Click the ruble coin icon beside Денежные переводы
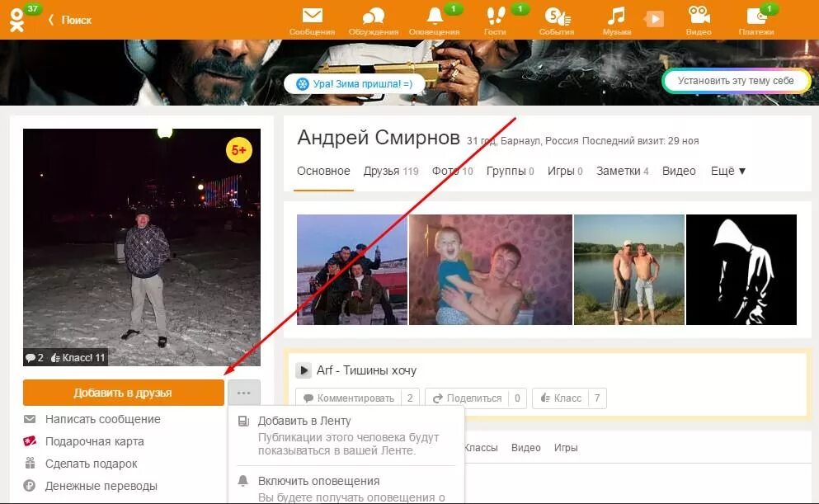819x504 pixels. (30, 486)
